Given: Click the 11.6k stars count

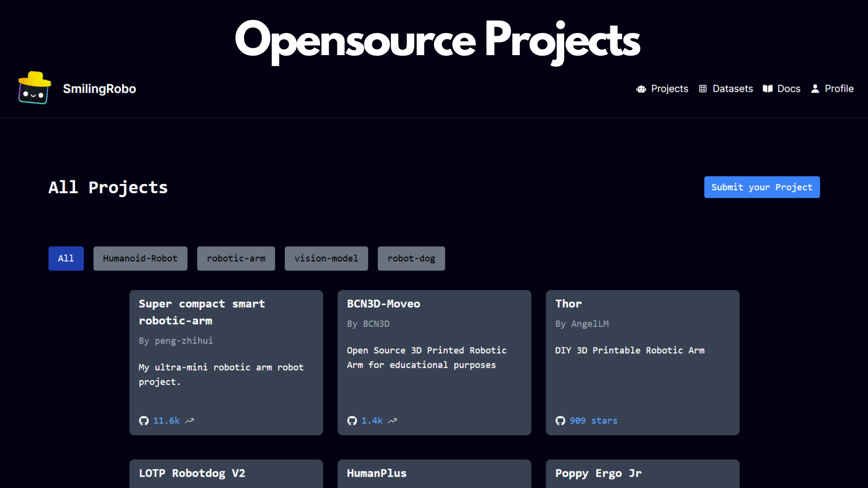Looking at the screenshot, I should pos(166,421).
